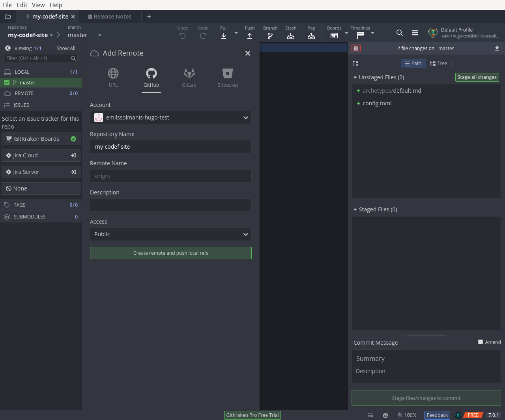The image size is (505, 420).
Task: Click back arrow next to Viewing
Action: point(7,48)
